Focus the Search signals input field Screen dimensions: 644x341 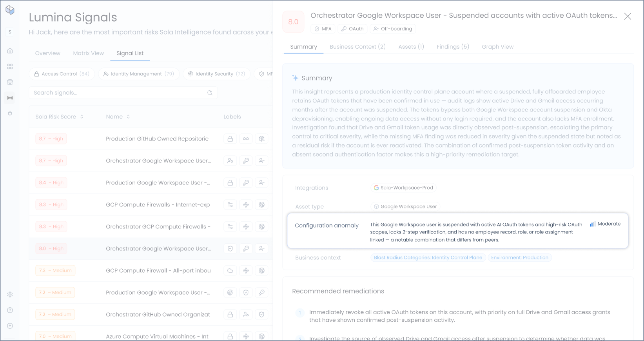[123, 93]
